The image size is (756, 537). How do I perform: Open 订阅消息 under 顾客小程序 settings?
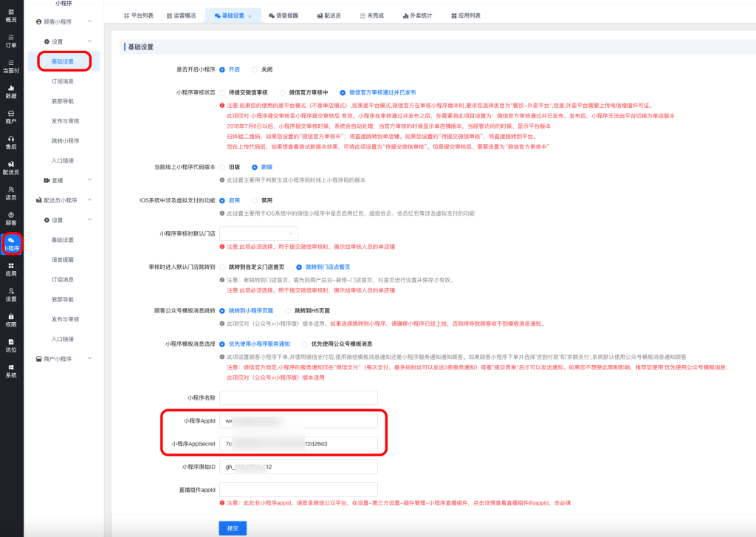(x=63, y=81)
